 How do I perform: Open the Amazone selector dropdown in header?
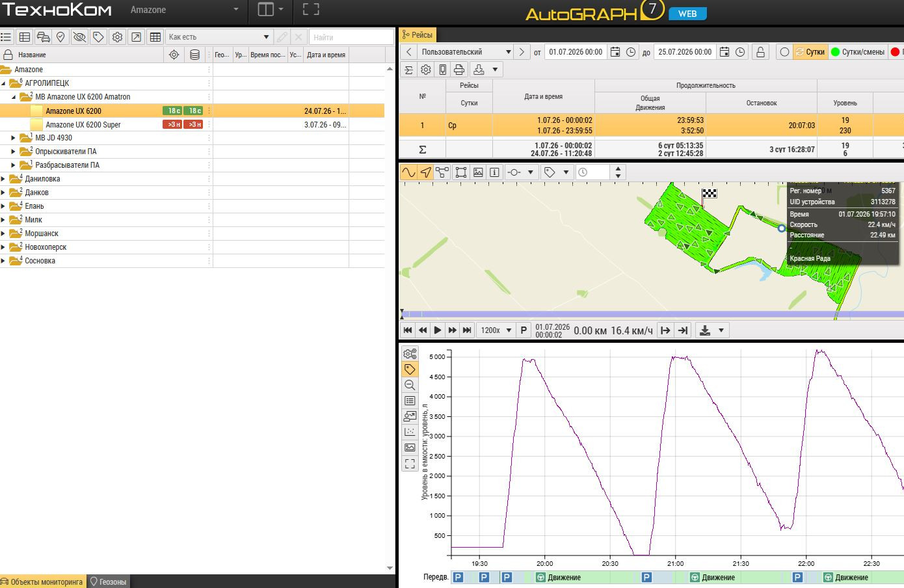pos(185,10)
